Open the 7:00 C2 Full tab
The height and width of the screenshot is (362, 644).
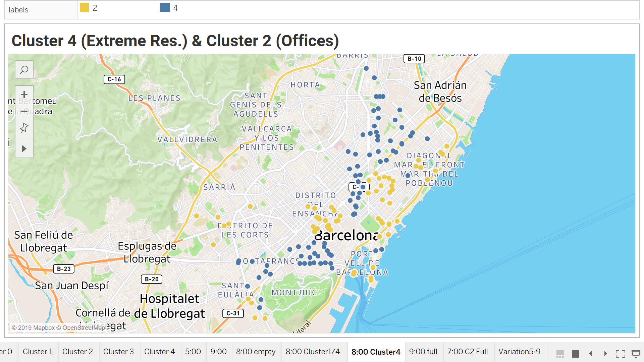tap(468, 352)
